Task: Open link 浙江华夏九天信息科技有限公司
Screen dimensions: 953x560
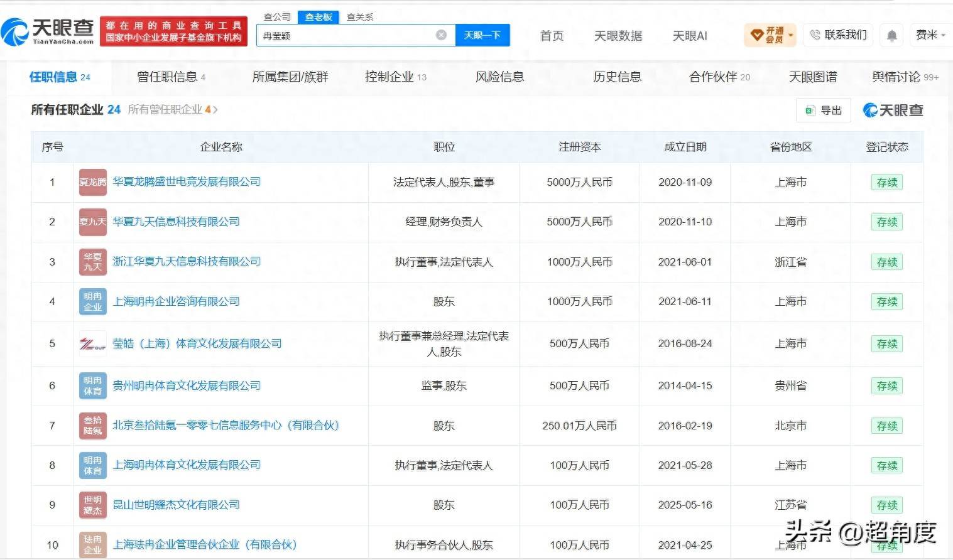Action: click(x=187, y=261)
